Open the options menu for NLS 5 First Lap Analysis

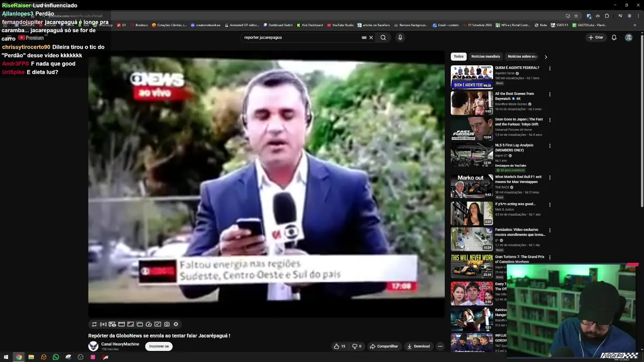(549, 146)
